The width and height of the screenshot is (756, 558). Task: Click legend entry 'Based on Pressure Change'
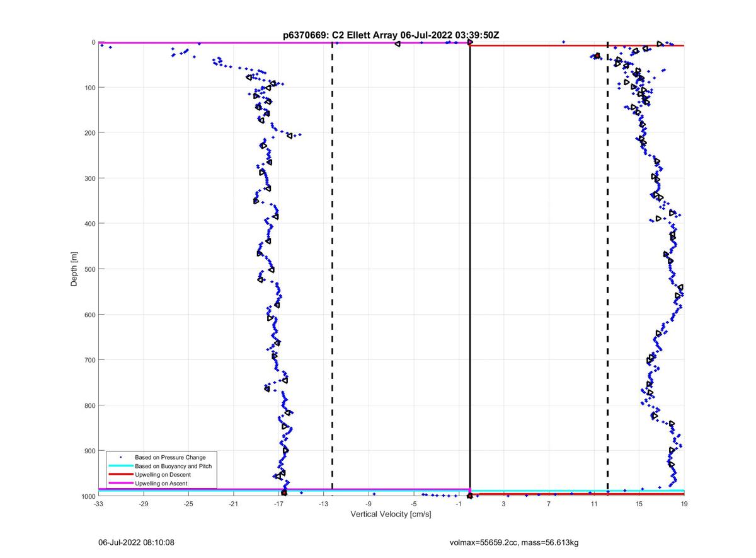[170, 457]
